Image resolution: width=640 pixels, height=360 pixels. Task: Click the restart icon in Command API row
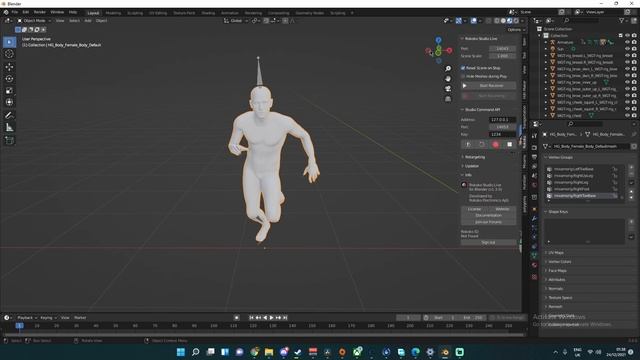coord(482,144)
